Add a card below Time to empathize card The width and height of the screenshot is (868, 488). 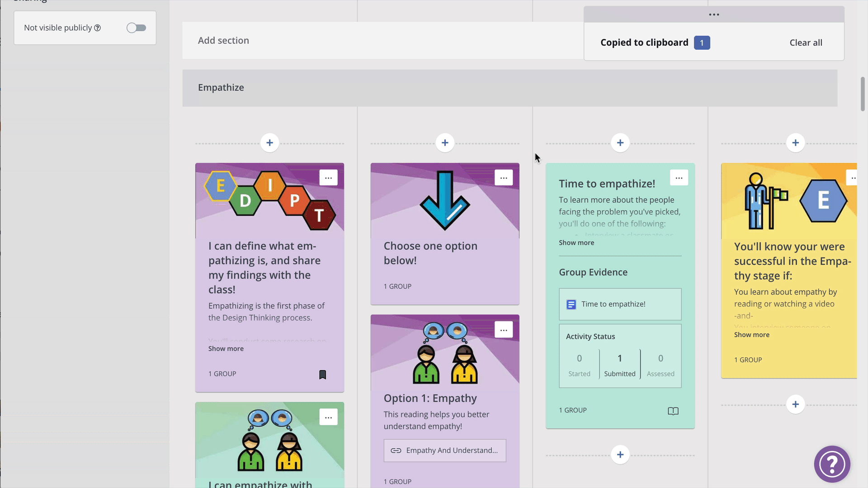coord(620,455)
